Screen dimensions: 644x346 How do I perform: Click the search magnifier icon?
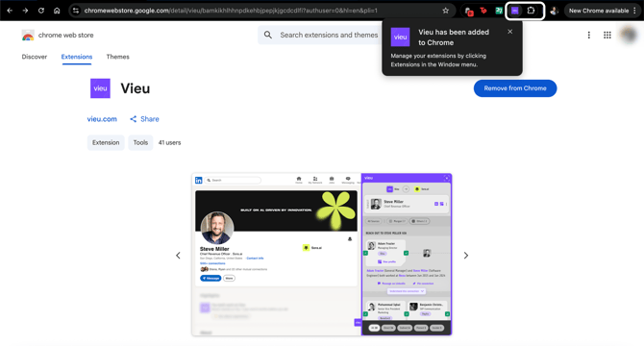(268, 35)
